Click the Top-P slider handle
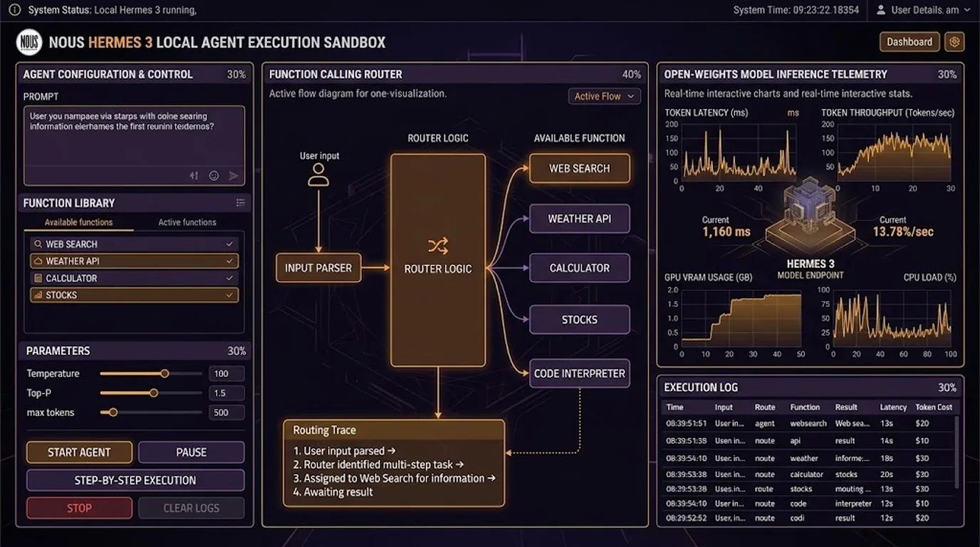This screenshot has height=547, width=980. 153,392
